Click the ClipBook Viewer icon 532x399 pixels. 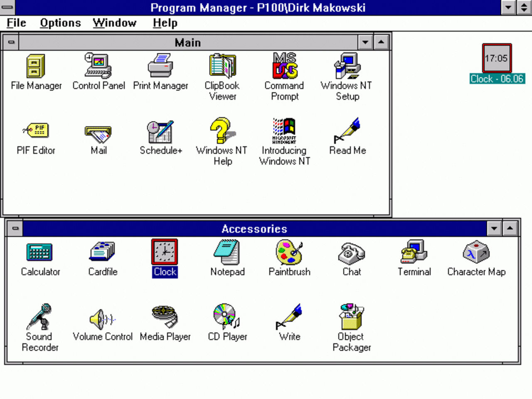(222, 66)
